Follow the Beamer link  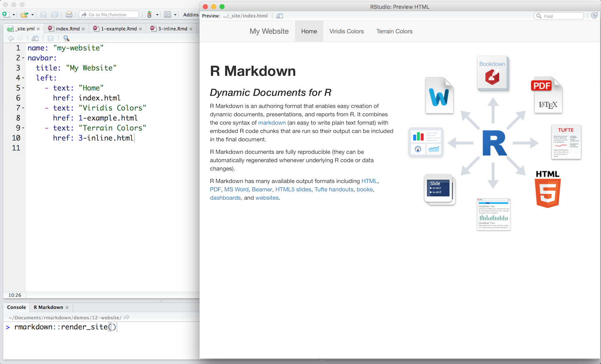click(262, 189)
